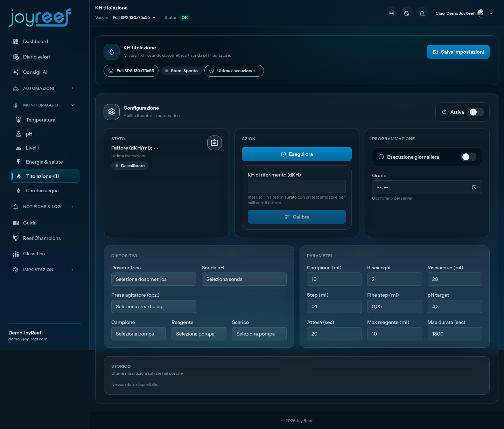Click the KH di riferimento input field
The image size is (504, 429).
click(297, 186)
